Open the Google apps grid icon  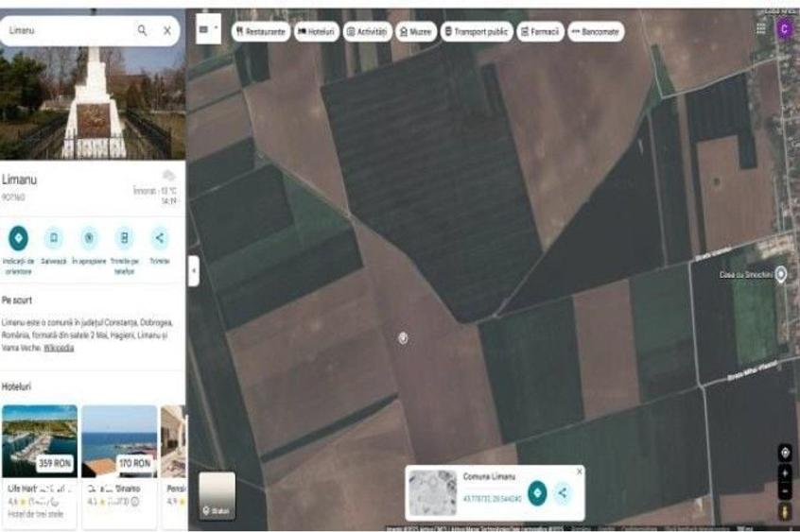pyautogui.click(x=760, y=28)
